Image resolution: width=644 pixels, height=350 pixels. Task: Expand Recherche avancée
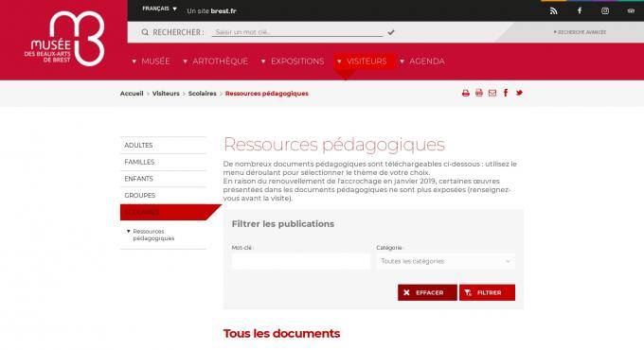pyautogui.click(x=580, y=32)
